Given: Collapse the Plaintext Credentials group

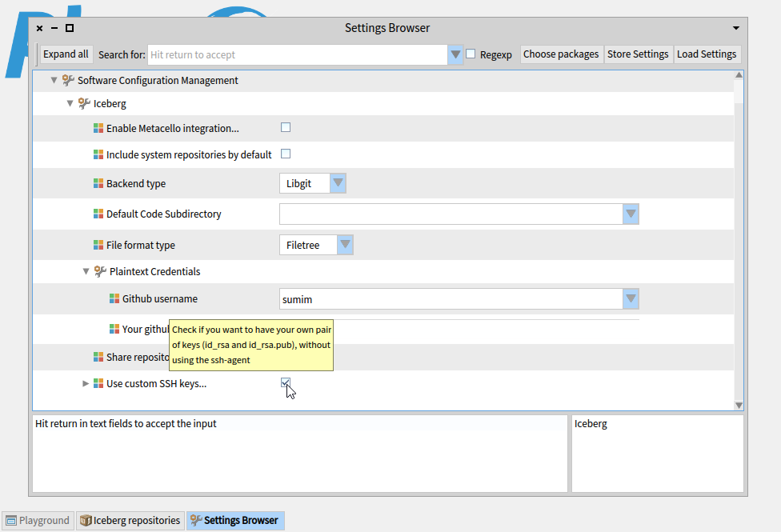Looking at the screenshot, I should (x=86, y=271).
